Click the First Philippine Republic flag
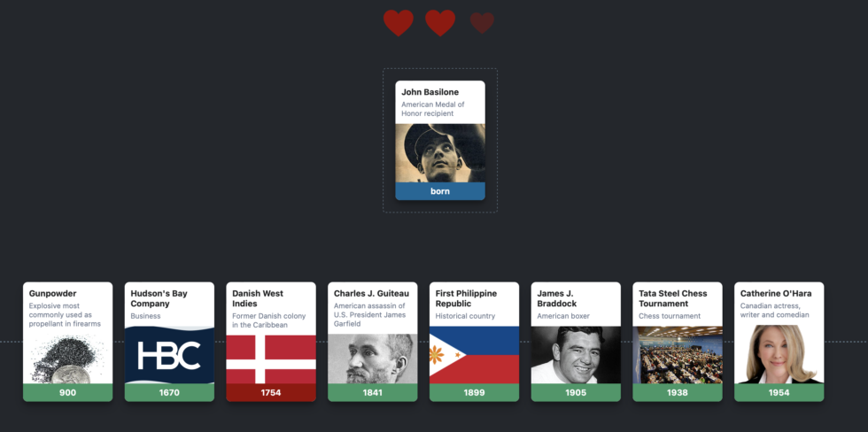The height and width of the screenshot is (432, 868). point(475,355)
